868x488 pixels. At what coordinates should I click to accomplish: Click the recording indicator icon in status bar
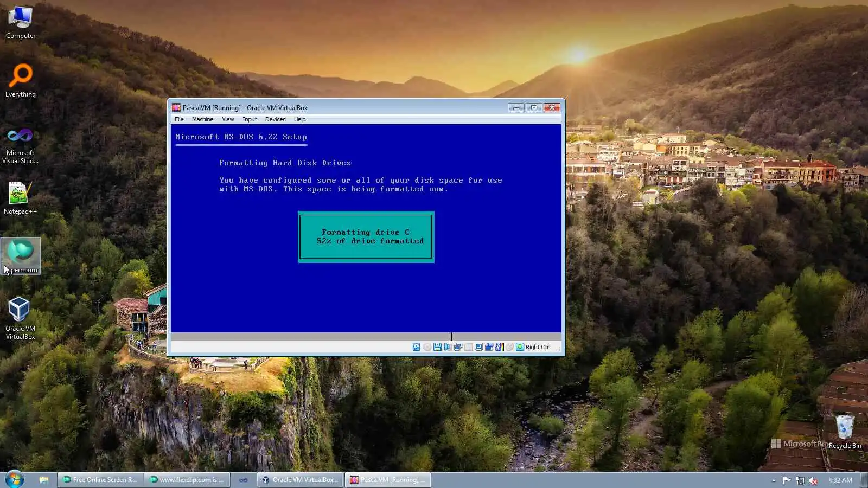pos(509,347)
